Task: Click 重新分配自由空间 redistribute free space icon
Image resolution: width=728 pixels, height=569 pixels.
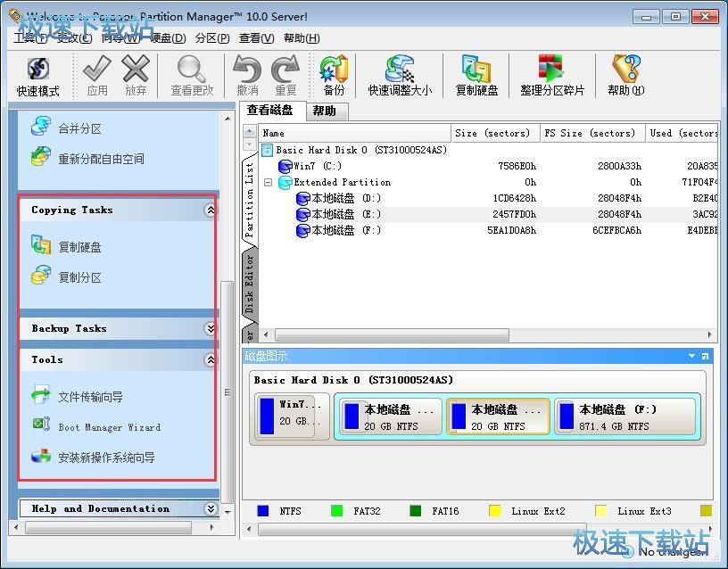Action: pos(41,157)
